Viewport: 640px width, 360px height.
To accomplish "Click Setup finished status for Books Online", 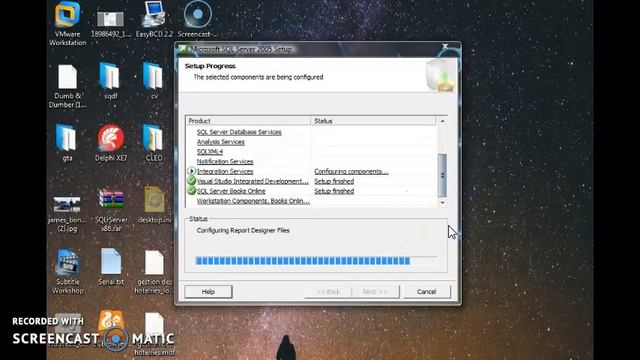I will tap(334, 191).
